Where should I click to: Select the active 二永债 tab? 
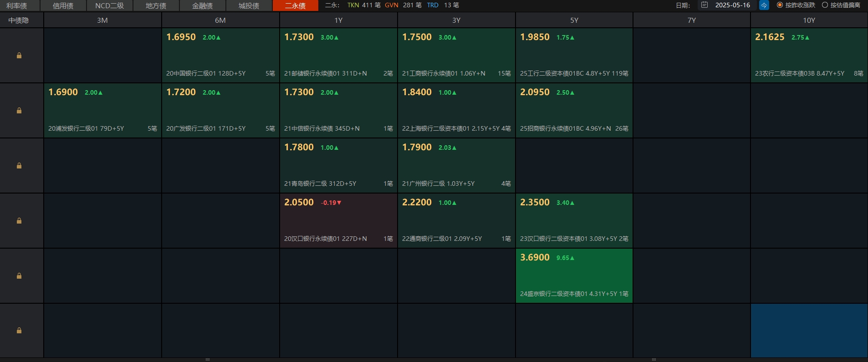296,5
